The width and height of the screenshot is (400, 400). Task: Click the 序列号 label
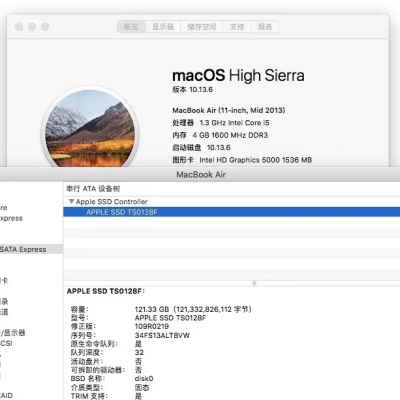click(83, 335)
